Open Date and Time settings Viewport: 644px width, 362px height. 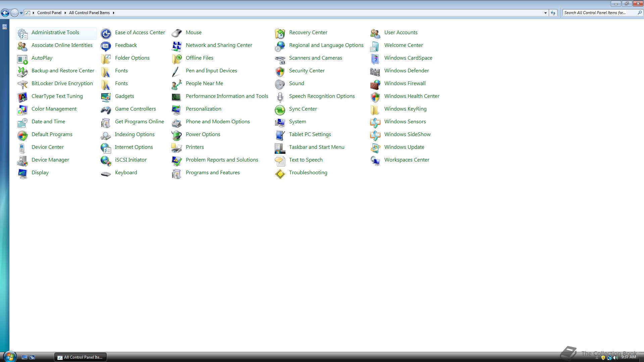48,121
